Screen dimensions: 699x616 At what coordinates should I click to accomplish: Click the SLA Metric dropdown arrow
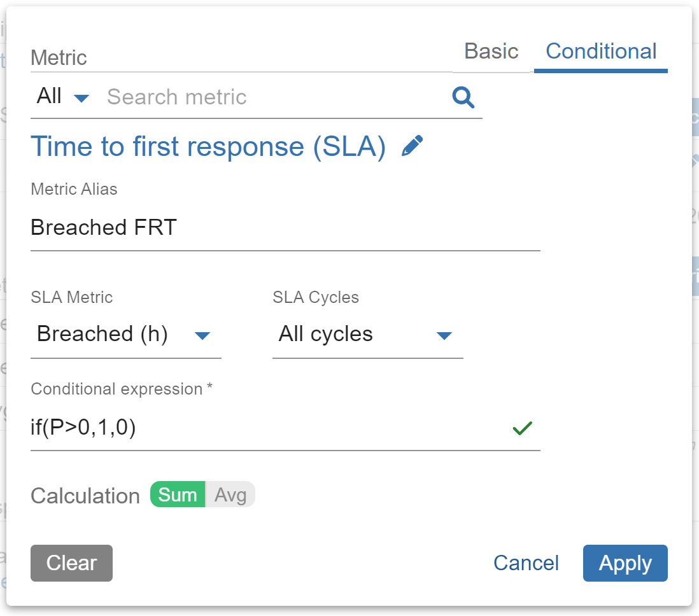coord(202,337)
